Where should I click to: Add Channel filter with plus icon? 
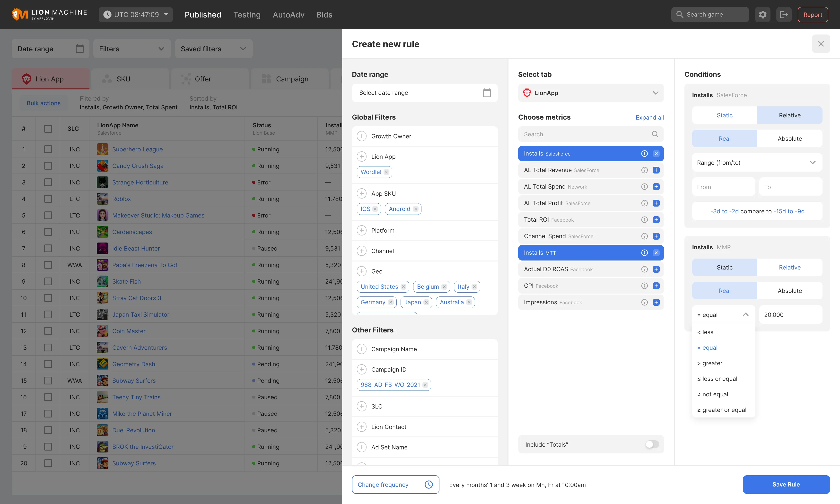(x=362, y=251)
